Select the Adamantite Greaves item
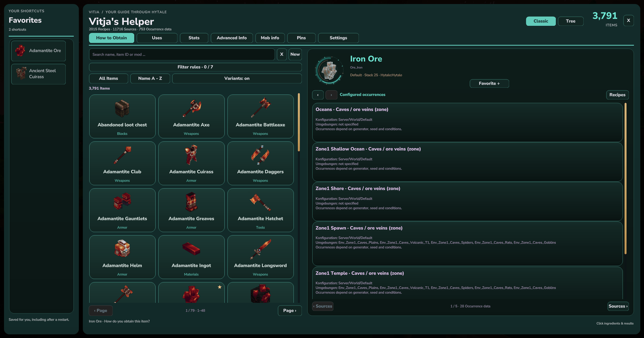The image size is (644, 338). coord(192,210)
